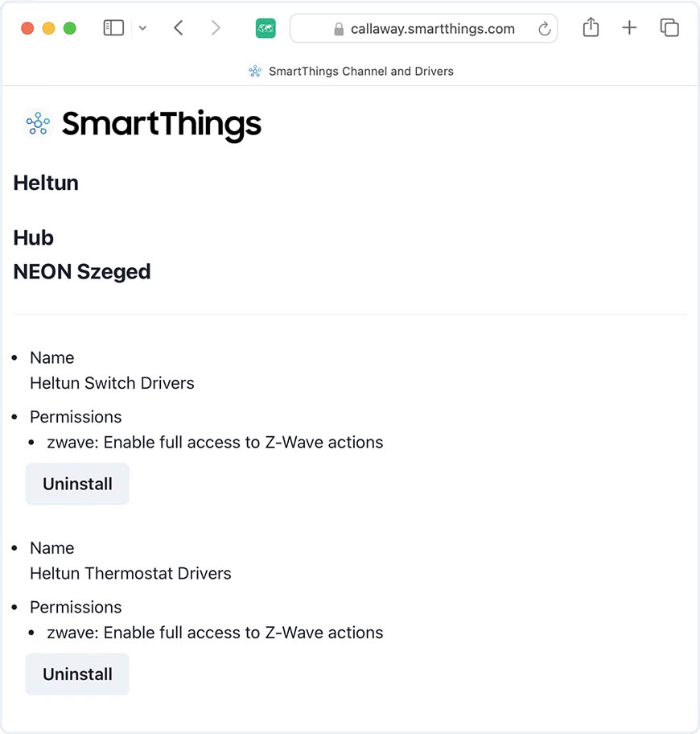The width and height of the screenshot is (700, 734).
Task: Minimize the window with yellow button
Action: pos(48,28)
